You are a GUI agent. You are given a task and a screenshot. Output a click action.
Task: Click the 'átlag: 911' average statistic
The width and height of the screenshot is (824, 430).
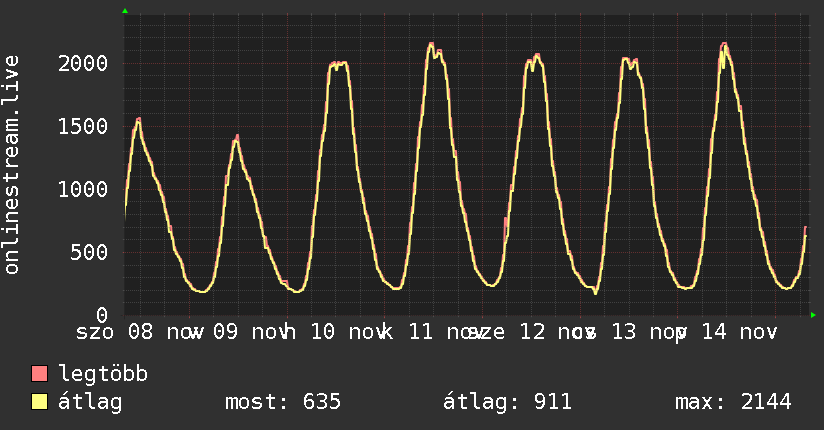point(507,403)
